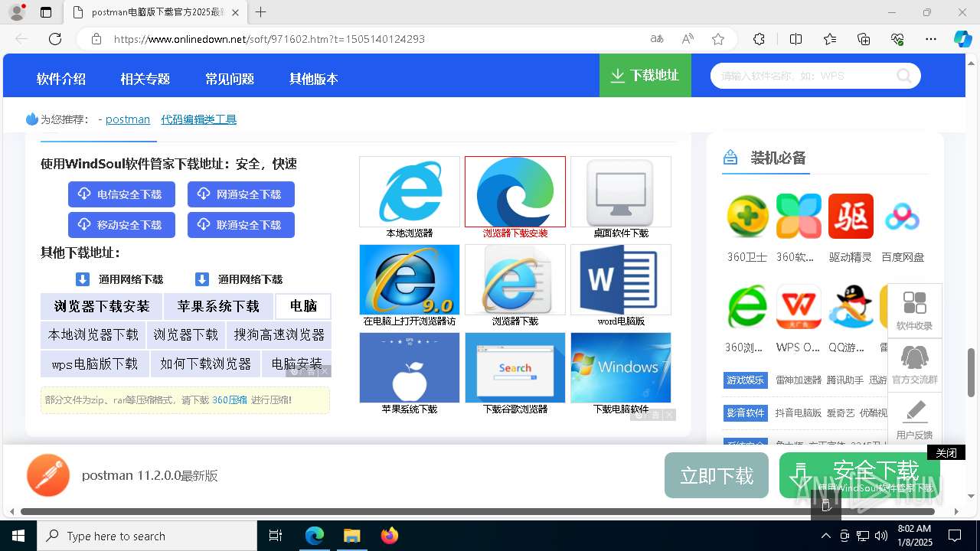Click the 立即下载 button

[717, 475]
